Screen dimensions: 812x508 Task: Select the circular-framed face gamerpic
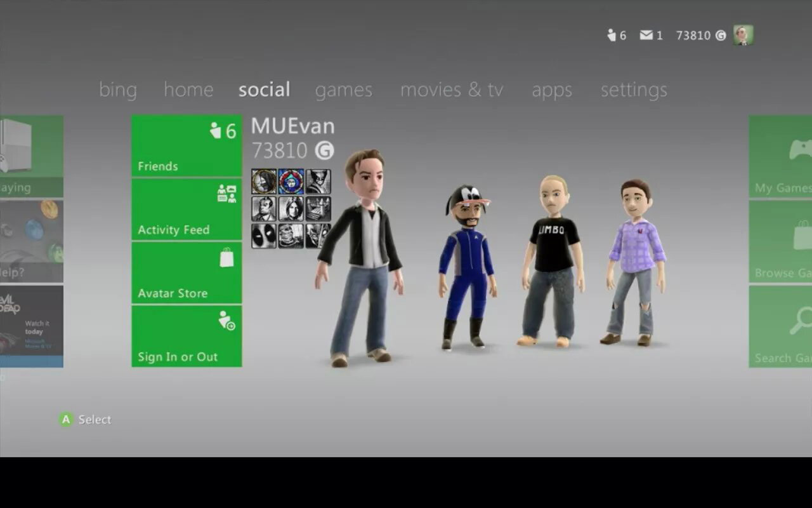(x=264, y=181)
